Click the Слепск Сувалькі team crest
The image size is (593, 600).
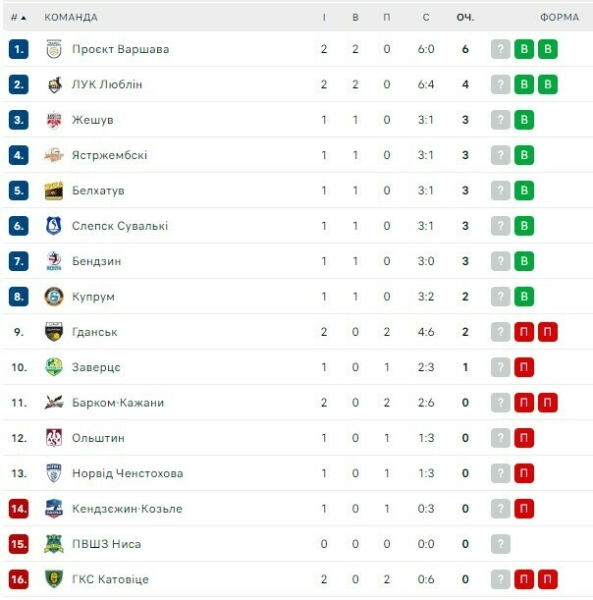click(x=54, y=226)
